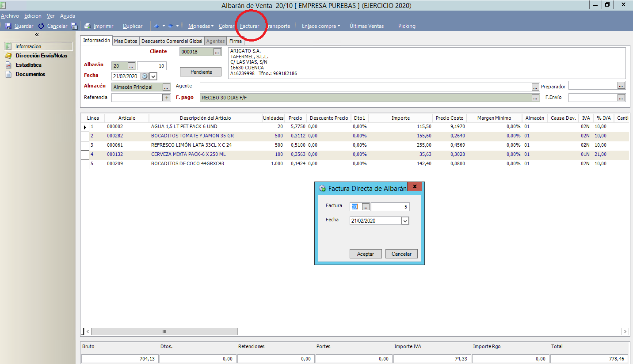Image resolution: width=633 pixels, height=364 pixels.
Task: Select row BOCADITOS TOMATE Y JAMON 35 GR
Action: point(355,136)
